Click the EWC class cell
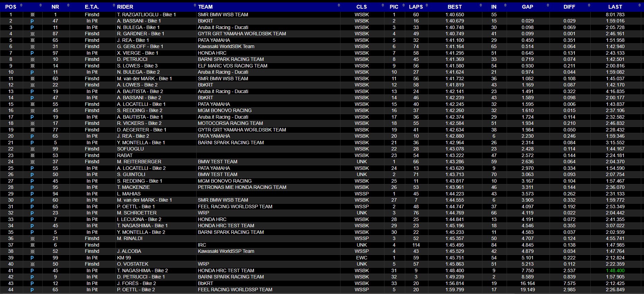This screenshot has height=294, width=644. pos(362,258)
